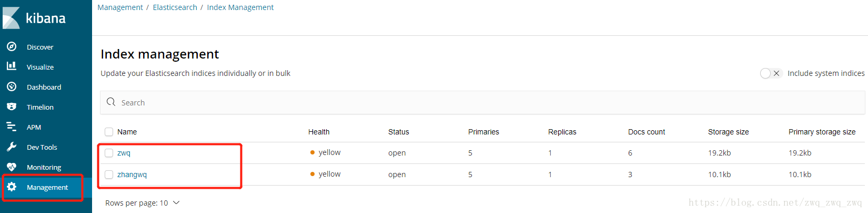Go to Management breadcrumb
The image size is (868, 213).
point(120,7)
